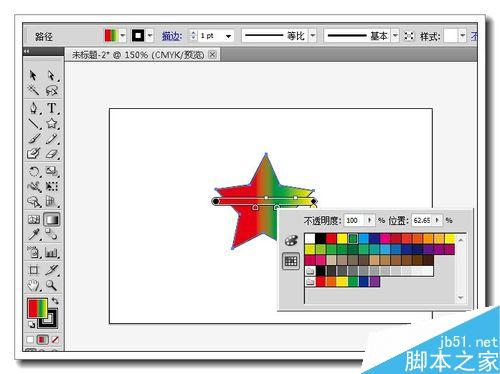
Task: Choose the Column Graph tool
Action: pos(52,252)
